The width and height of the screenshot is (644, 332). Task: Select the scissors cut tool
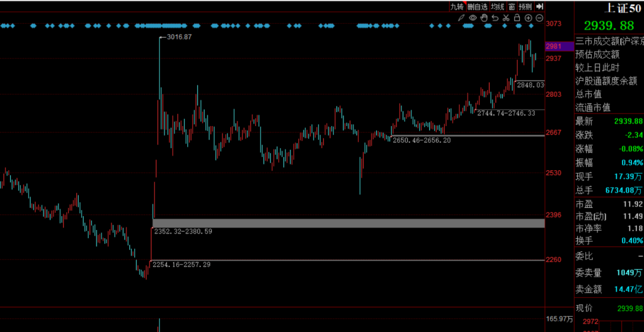506,18
